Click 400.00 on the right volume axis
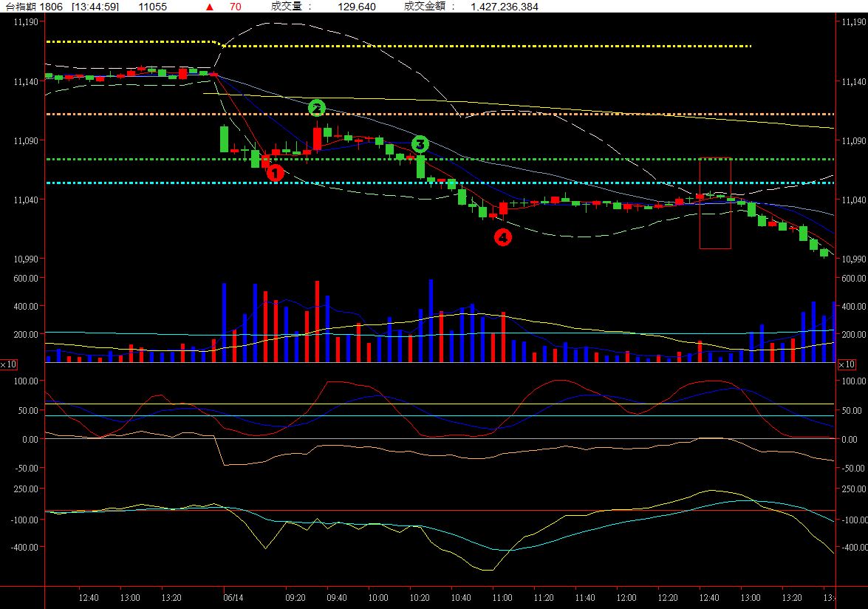Viewport: 868px width, 609px height. point(853,306)
